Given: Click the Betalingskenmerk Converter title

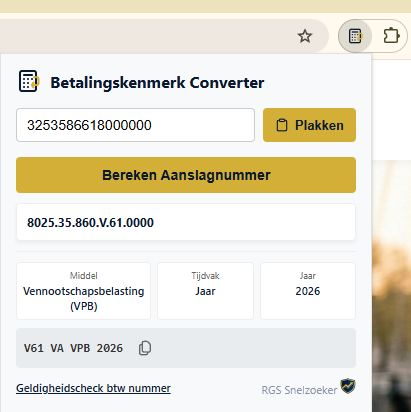Looking at the screenshot, I should 157,83.
